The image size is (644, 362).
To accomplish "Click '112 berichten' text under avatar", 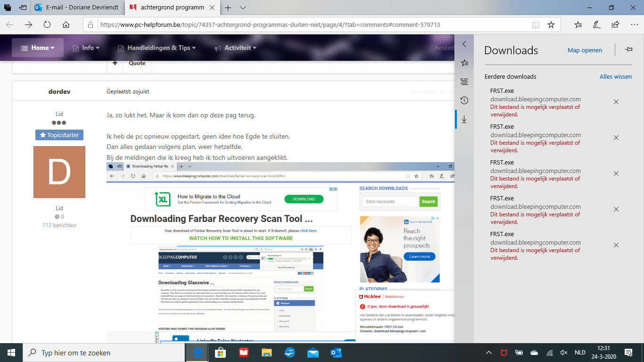I will (x=59, y=225).
